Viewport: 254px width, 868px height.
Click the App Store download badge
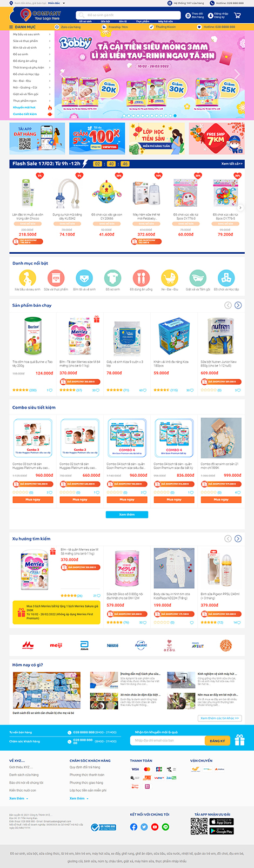[221, 822]
